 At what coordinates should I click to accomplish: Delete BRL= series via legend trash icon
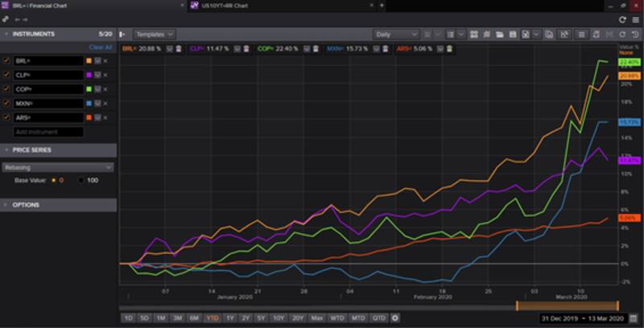coord(179,48)
